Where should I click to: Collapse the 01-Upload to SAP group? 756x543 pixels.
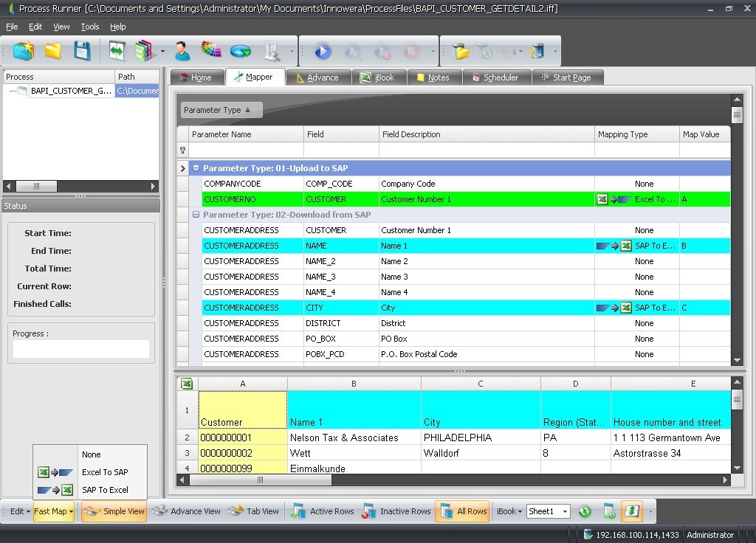(196, 168)
